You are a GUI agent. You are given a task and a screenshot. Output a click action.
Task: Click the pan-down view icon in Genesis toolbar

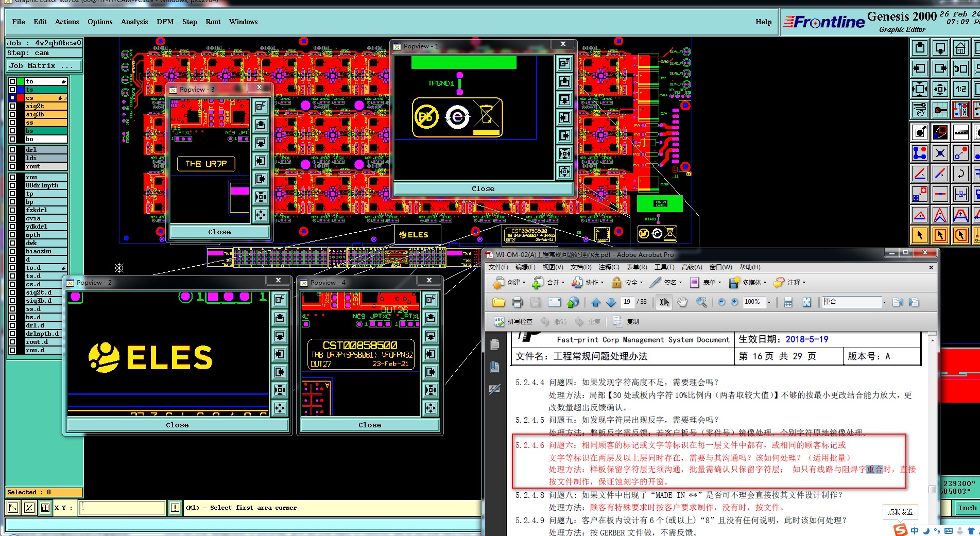point(940,48)
